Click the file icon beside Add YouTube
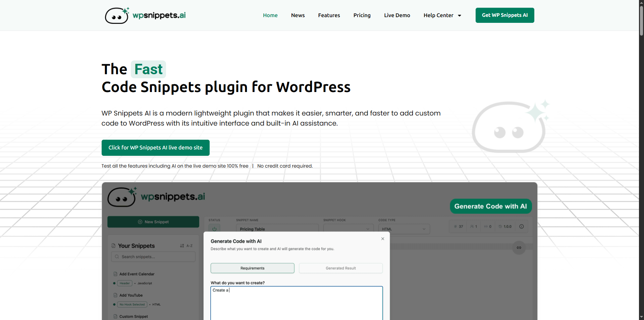The width and height of the screenshot is (644, 320). [115, 295]
